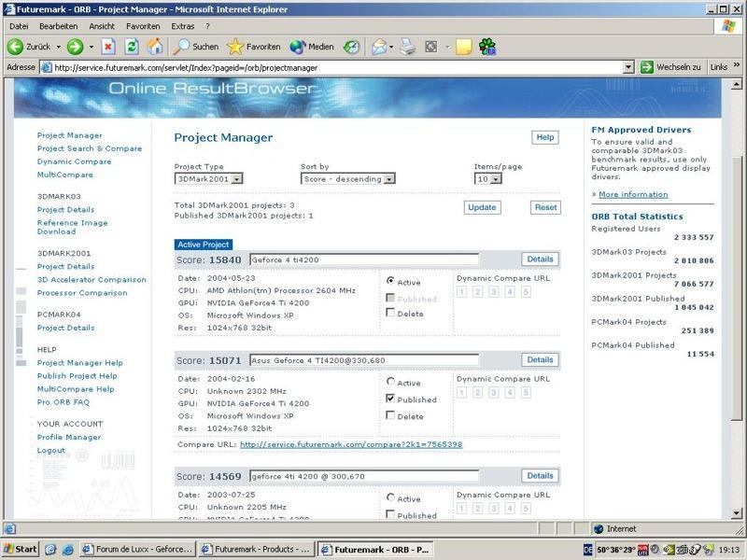This screenshot has width=747, height=560.
Task: Open Datei menu
Action: (19, 26)
